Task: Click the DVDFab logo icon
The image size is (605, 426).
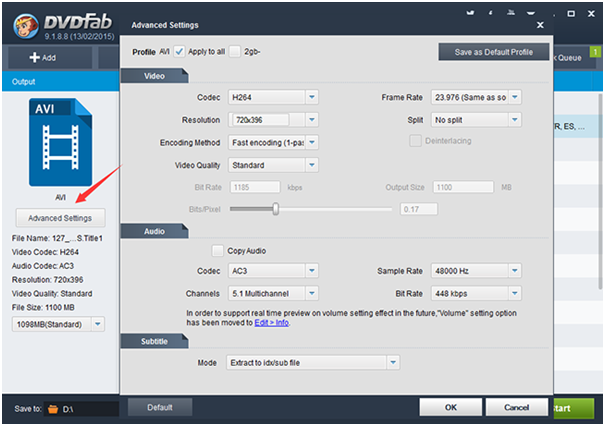Action: pos(26,26)
